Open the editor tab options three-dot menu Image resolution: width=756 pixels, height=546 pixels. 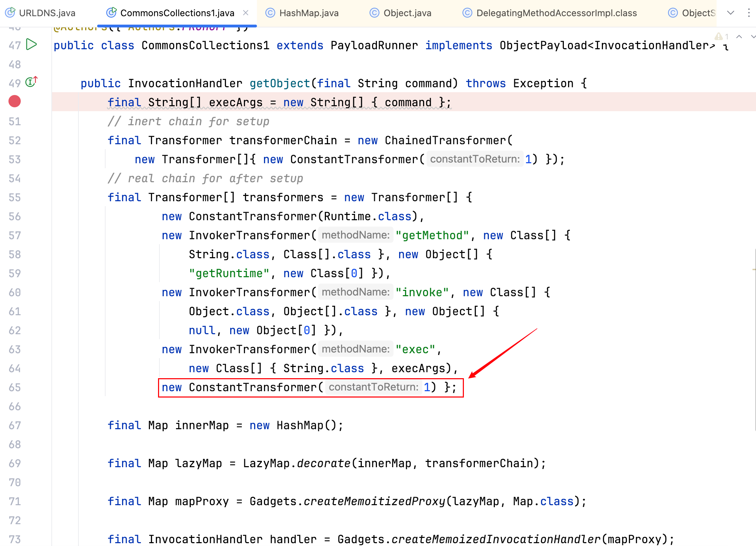(749, 13)
